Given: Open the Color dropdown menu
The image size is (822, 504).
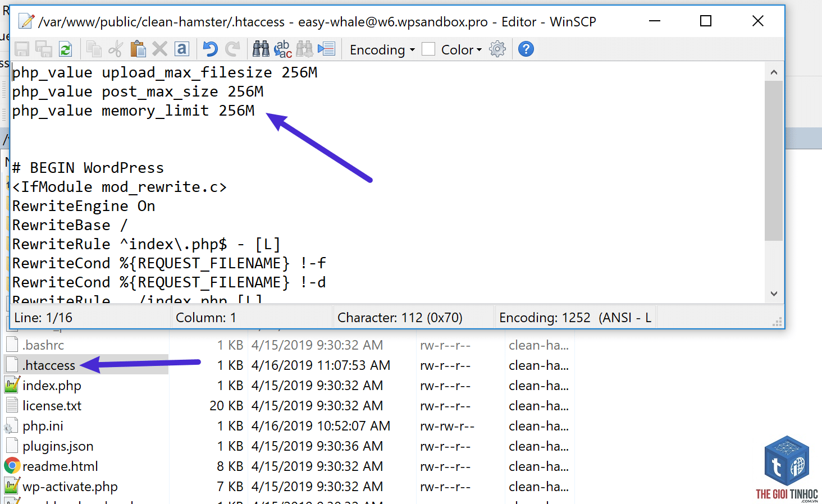Looking at the screenshot, I should 462,50.
